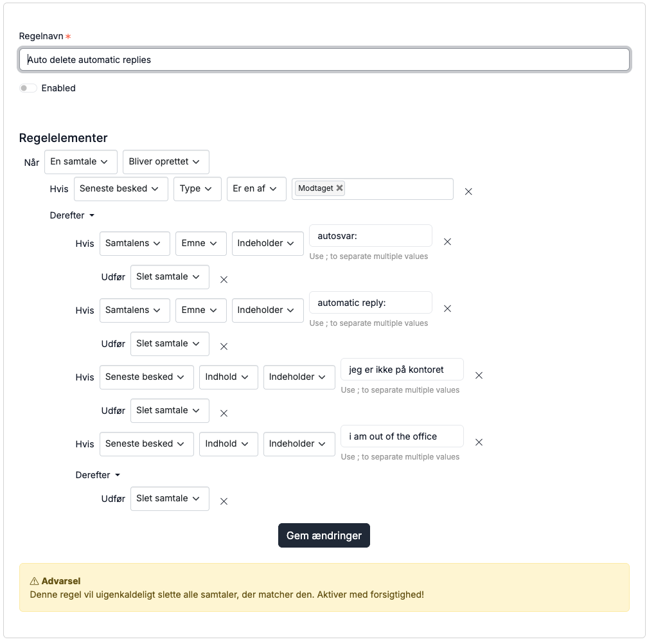Remove the automatic reply: condition with its X

tap(447, 309)
